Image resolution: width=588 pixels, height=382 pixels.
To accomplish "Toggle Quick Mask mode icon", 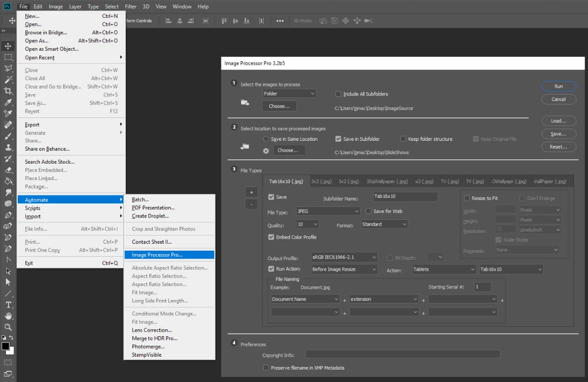I will [x=8, y=363].
